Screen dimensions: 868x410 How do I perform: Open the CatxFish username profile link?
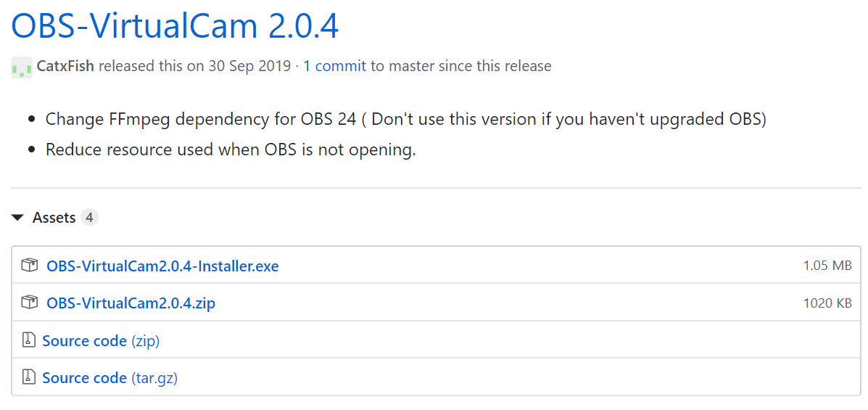pos(65,66)
